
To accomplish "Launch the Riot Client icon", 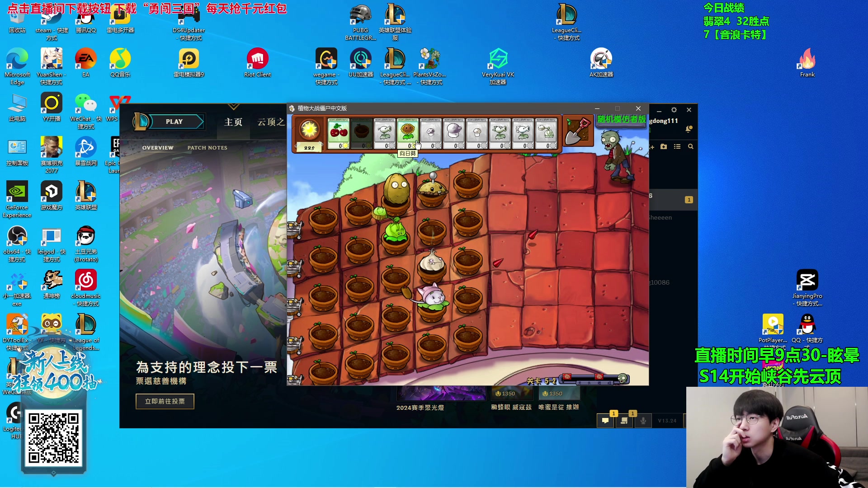I will coord(258,62).
